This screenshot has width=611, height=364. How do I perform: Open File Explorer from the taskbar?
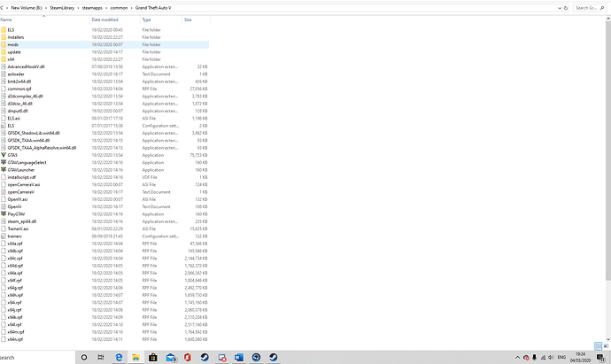(135, 358)
